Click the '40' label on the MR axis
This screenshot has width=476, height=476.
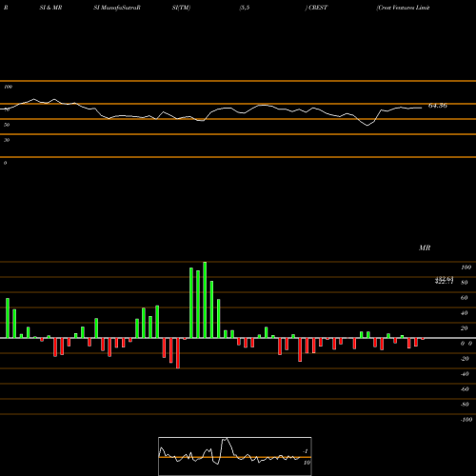(x=465, y=313)
